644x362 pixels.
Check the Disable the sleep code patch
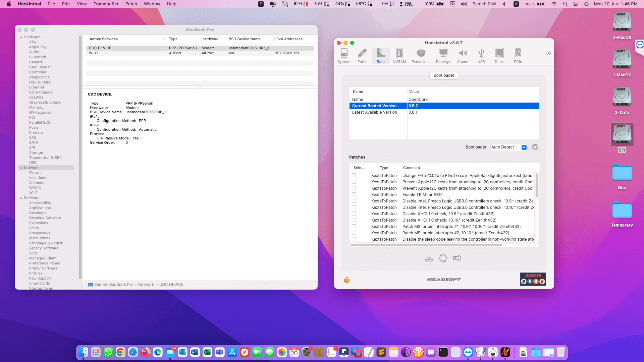(354, 239)
